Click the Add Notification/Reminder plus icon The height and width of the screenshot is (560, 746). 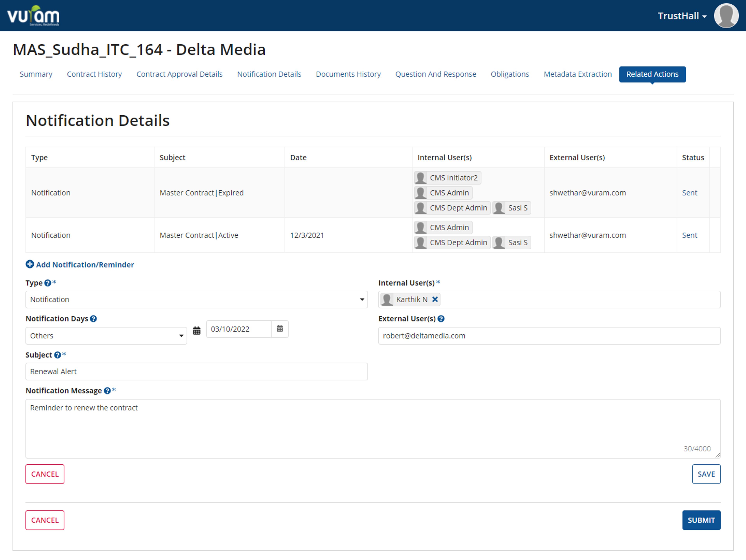coord(30,264)
